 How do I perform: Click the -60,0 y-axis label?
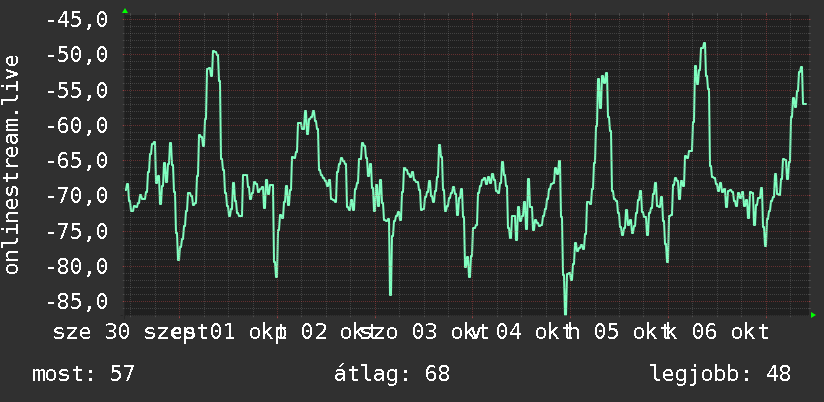(x=77, y=126)
